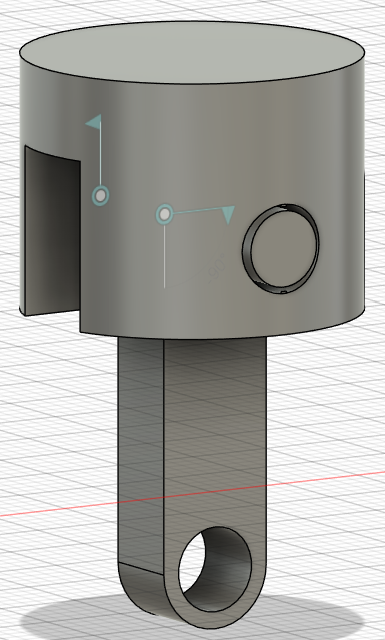
Task: Click the large round hole at the rod's bottom
Action: (x=215, y=569)
